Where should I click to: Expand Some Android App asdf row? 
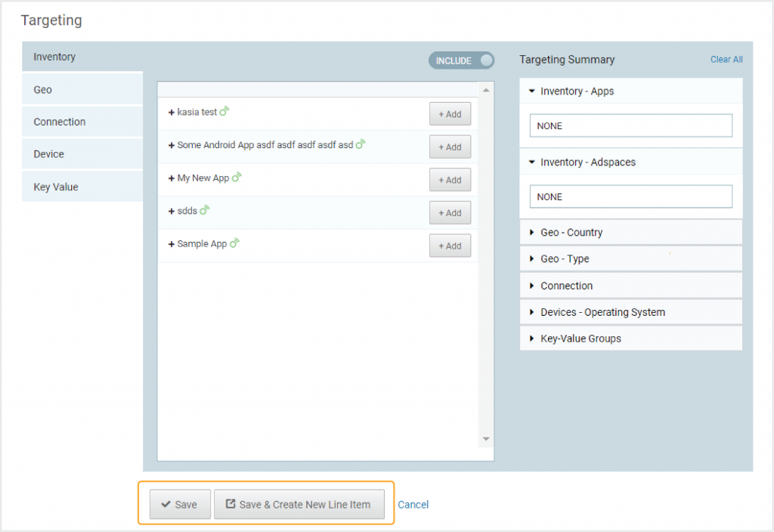coord(172,146)
